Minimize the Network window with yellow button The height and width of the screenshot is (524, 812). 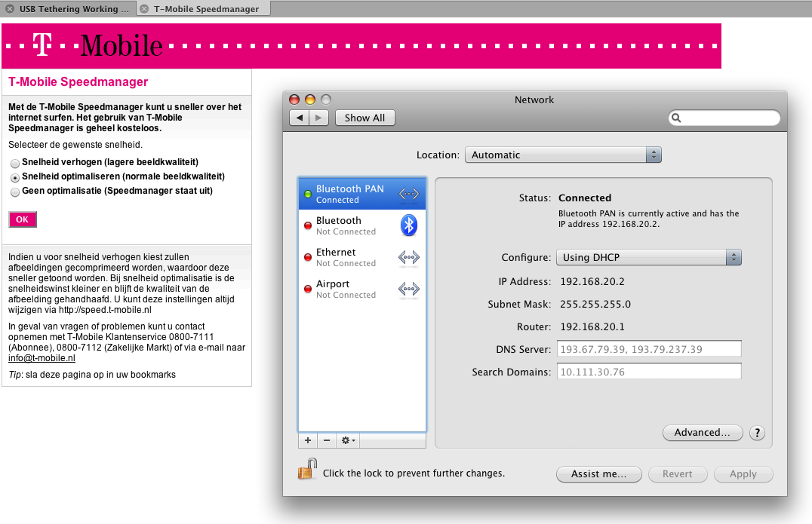pos(310,100)
